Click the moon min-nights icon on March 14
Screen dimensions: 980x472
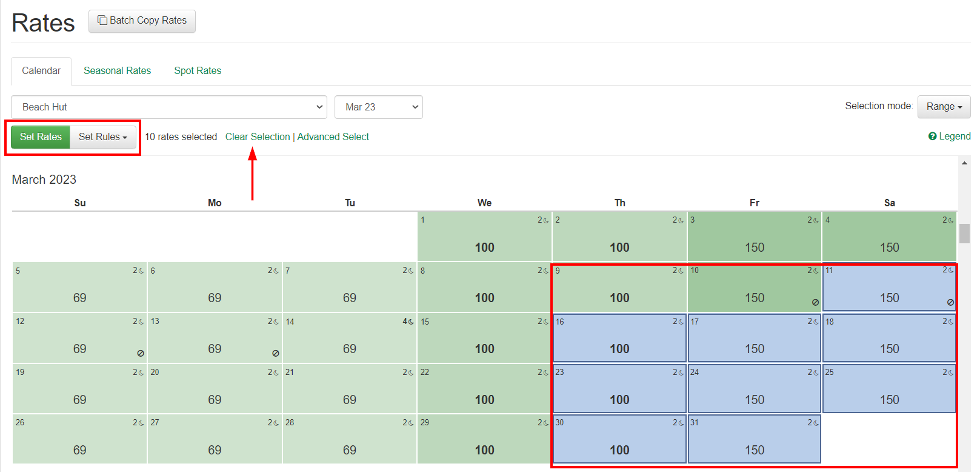pos(411,322)
